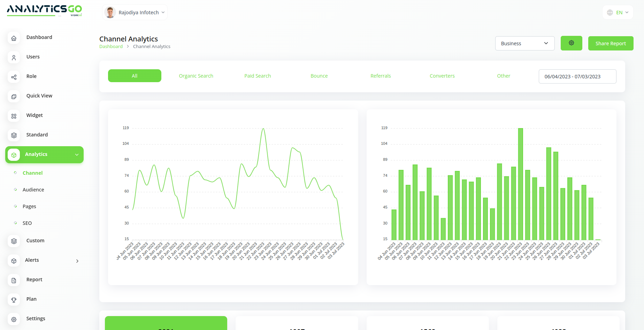Screen dimensions: 644x330
Task: Collapse the Analytics sidebar menu
Action: tap(77, 155)
